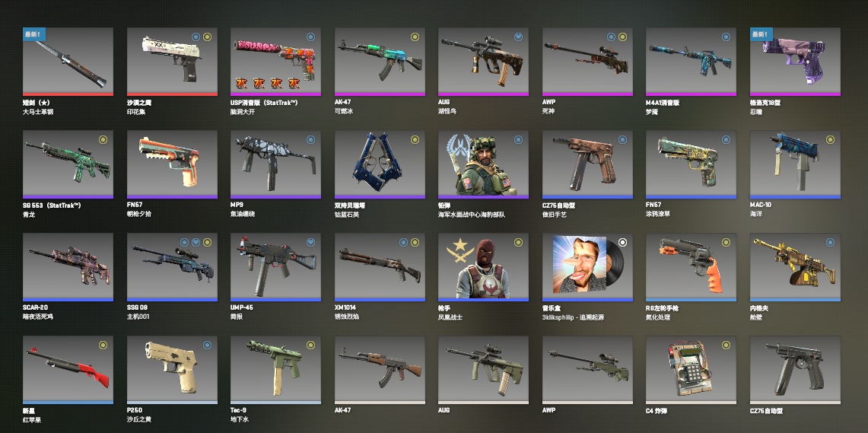Select the 新星 红苹果 shotgun tile
Viewport: 868px width, 433px height.
coord(68,370)
